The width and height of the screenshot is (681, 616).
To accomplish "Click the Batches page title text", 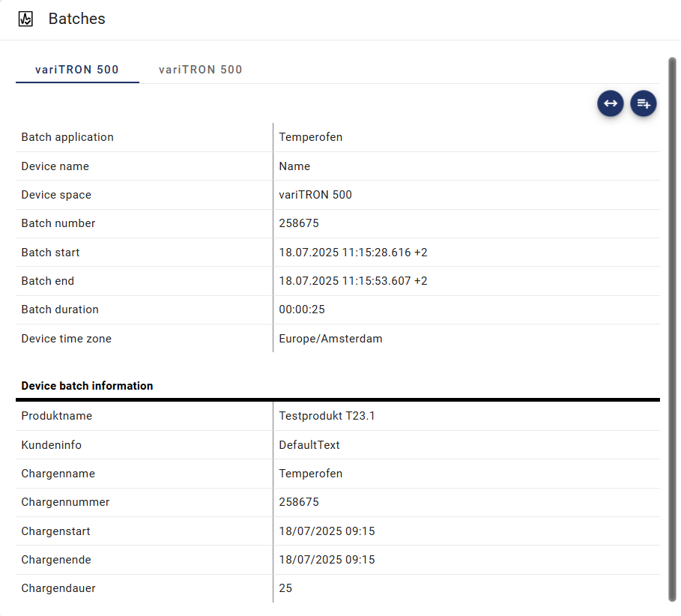I will pos(76,19).
